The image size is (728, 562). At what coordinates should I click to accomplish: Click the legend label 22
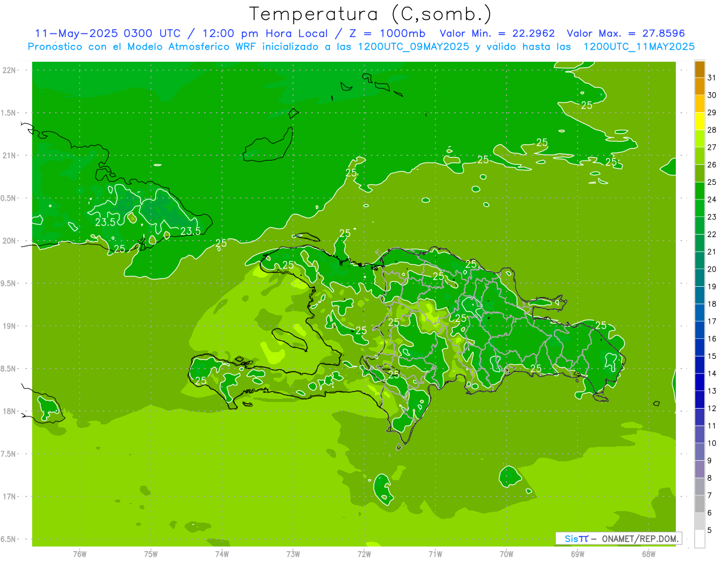point(712,235)
